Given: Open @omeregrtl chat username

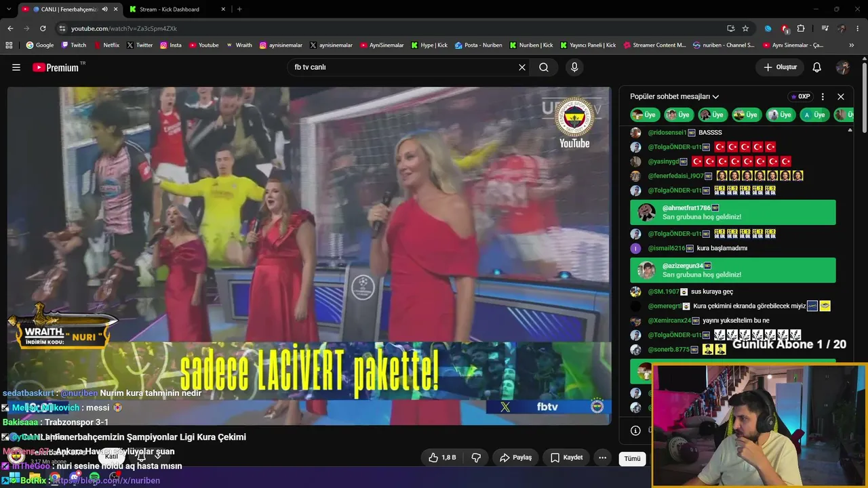Looking at the screenshot, I should pyautogui.click(x=665, y=306).
